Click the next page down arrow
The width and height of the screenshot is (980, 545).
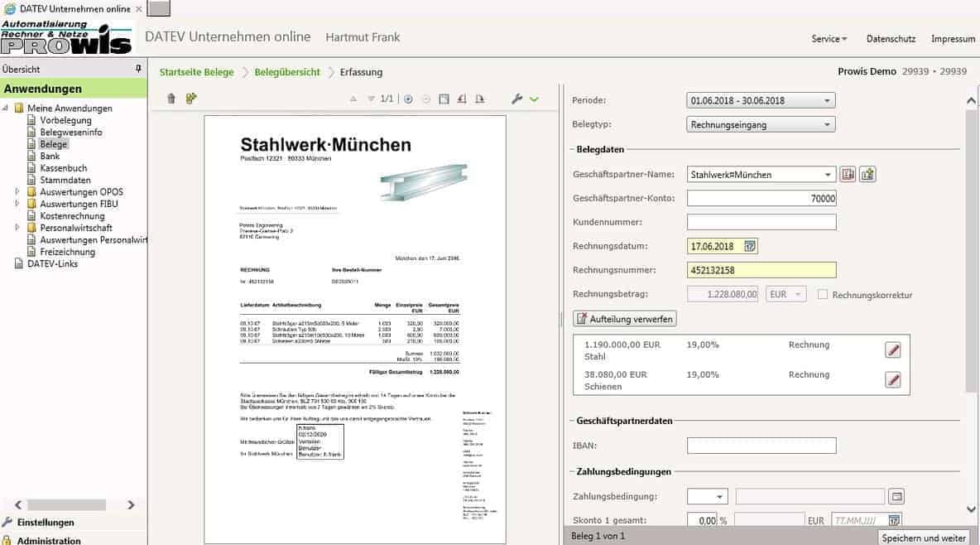[372, 99]
